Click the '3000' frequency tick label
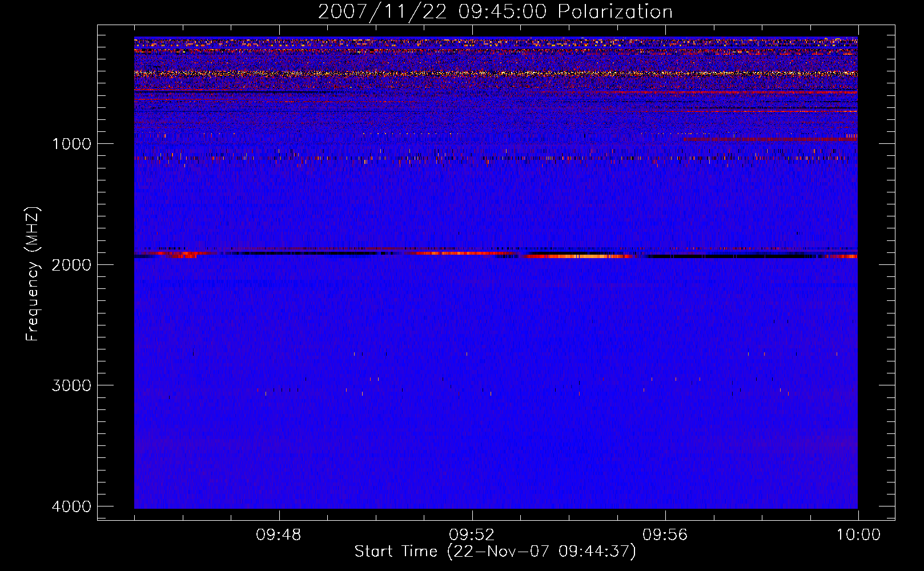 [x=71, y=385]
